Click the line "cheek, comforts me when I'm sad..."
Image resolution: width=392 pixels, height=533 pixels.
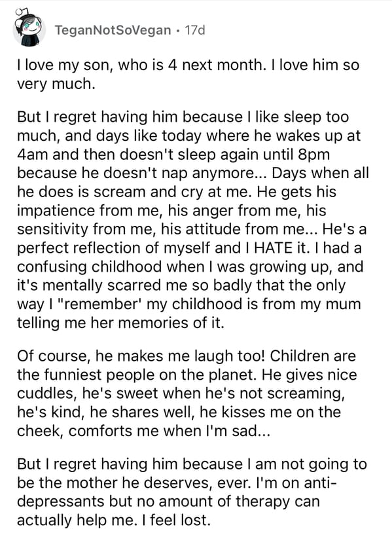click(144, 431)
